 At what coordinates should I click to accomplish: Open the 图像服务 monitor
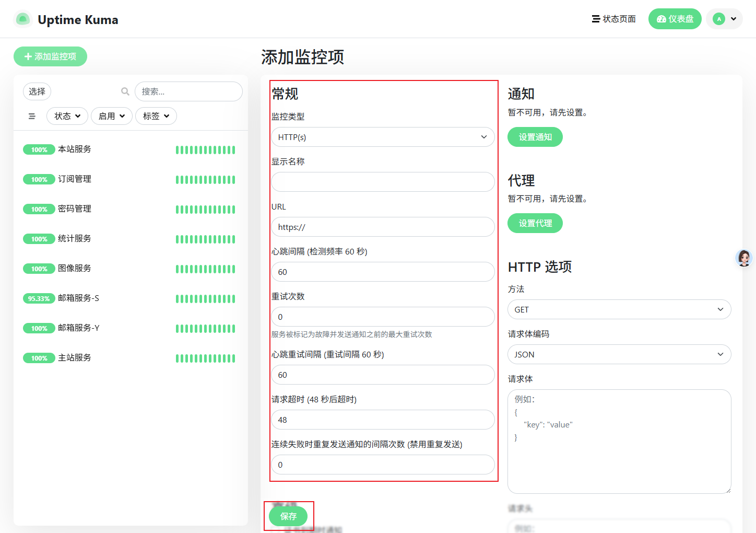(x=131, y=269)
